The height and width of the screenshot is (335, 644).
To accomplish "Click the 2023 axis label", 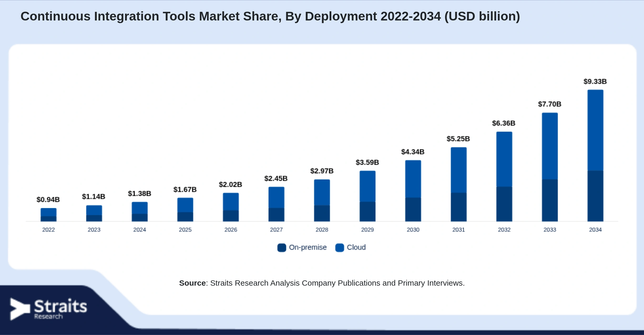I will click(x=94, y=230).
